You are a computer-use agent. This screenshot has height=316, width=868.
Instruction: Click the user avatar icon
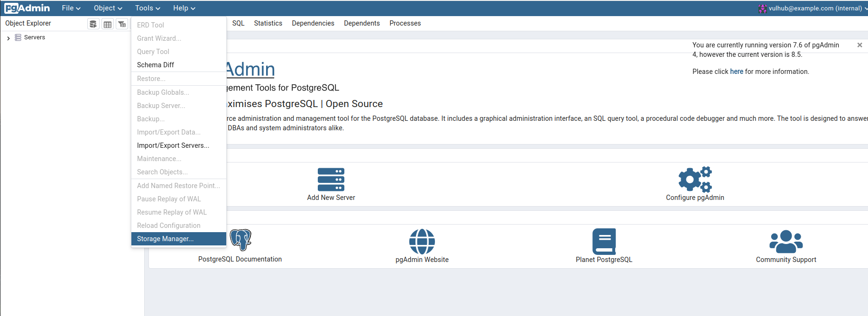click(x=762, y=9)
